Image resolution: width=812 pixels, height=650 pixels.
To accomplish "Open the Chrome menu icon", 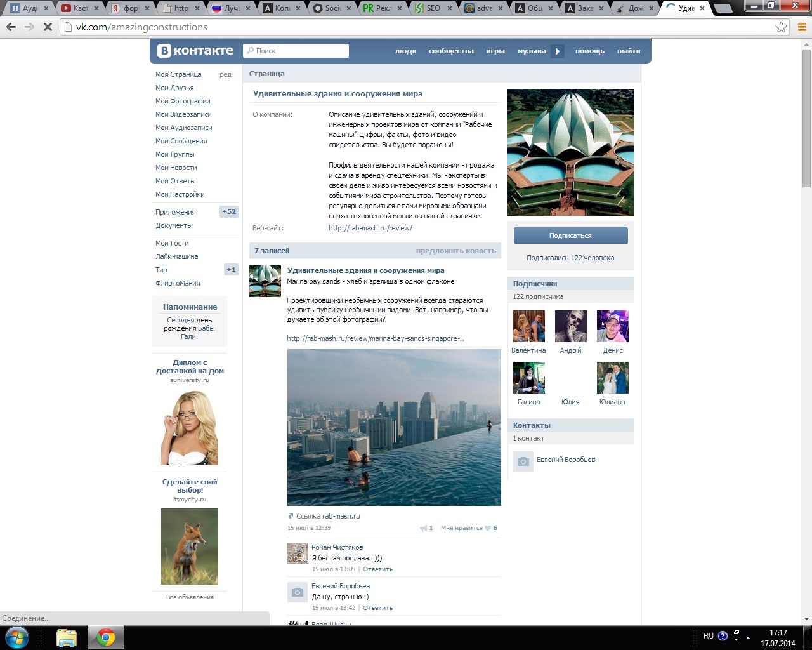I will (x=802, y=27).
